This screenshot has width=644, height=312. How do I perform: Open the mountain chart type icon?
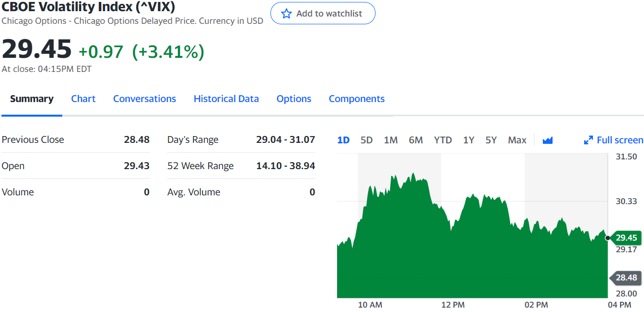coord(548,140)
